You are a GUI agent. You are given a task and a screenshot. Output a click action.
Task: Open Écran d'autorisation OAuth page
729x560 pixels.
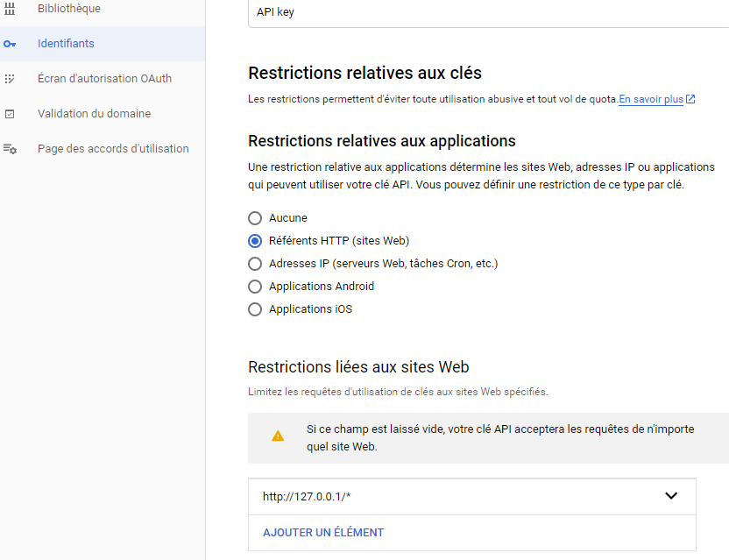pyautogui.click(x=104, y=79)
